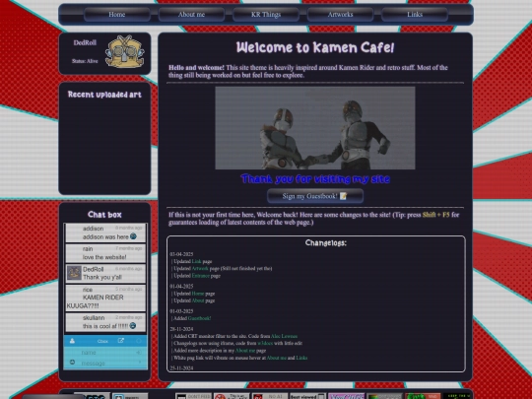The width and height of the screenshot is (532, 399).
Task: Sign the guestbook via the button
Action: (x=315, y=196)
